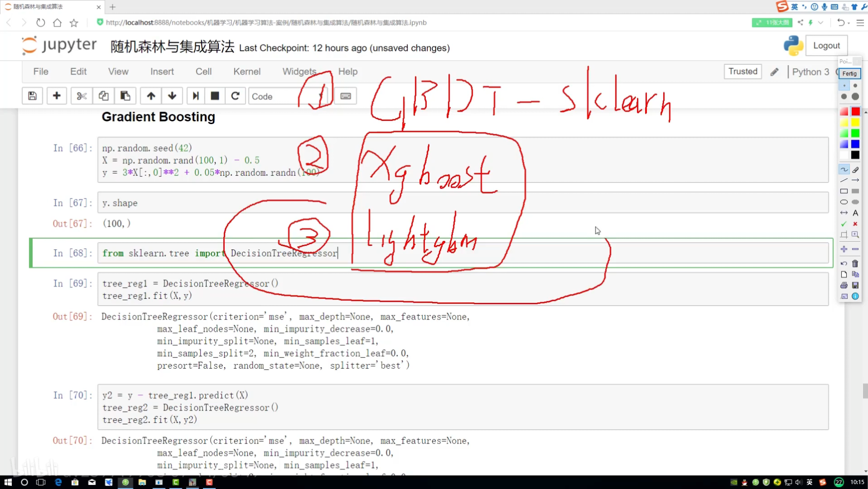The width and height of the screenshot is (868, 489).
Task: Cut selected cells using the scissors icon
Action: point(82,96)
